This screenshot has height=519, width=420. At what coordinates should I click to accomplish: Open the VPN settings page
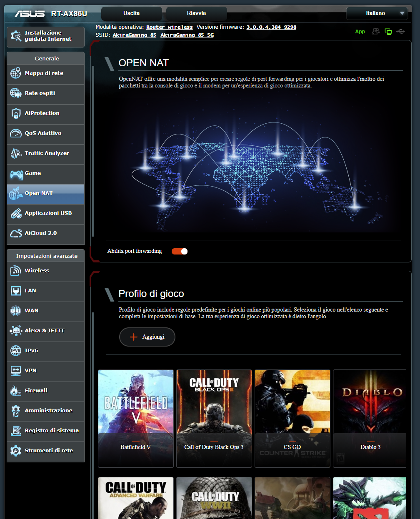45,372
